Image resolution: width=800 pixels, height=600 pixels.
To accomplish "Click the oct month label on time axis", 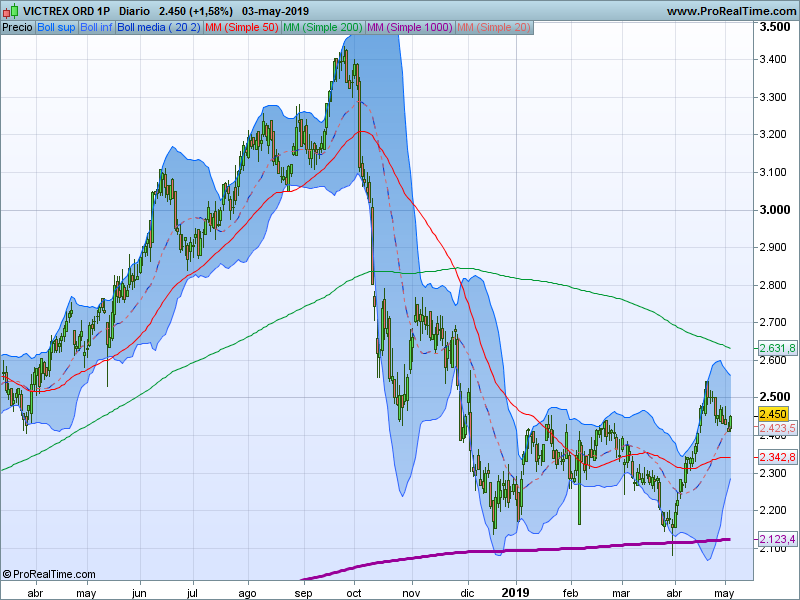I will click(x=354, y=593).
